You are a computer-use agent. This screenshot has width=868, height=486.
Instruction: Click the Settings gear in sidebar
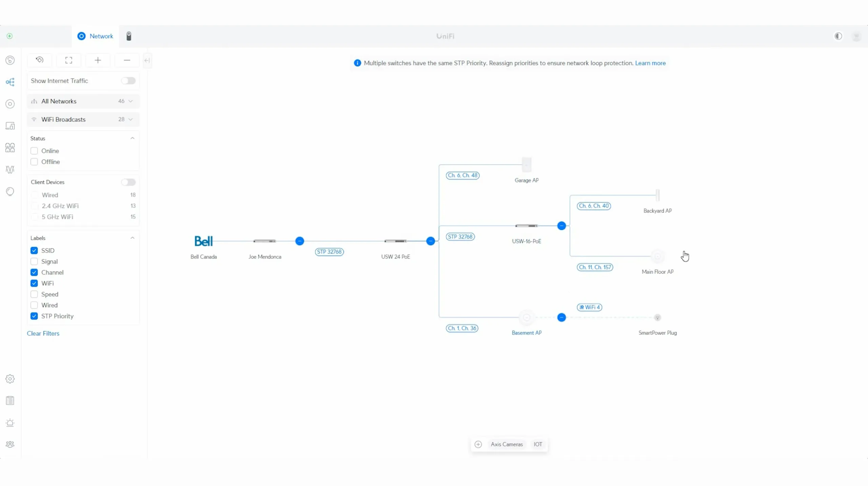pos(10,379)
